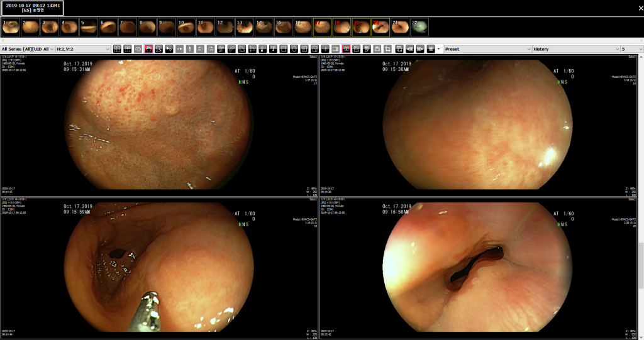Go to next image with right-arrow icon
The height and width of the screenshot is (340, 644).
coord(420,49)
